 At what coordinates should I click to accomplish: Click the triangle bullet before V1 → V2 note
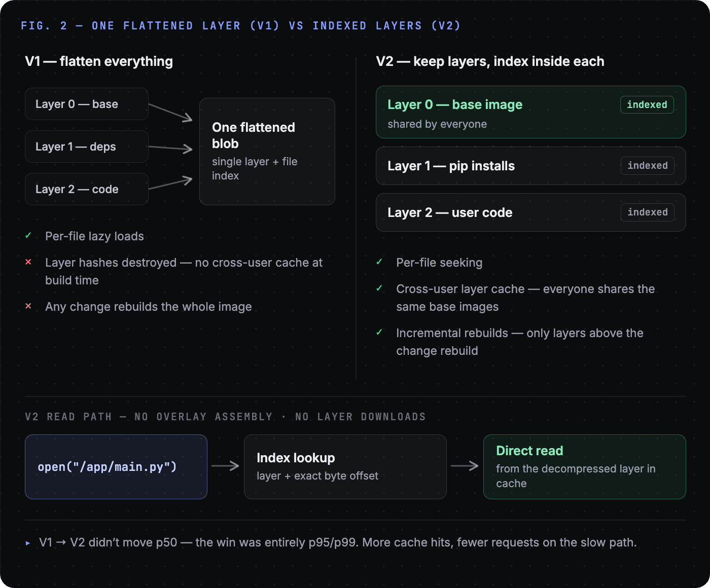tap(28, 543)
